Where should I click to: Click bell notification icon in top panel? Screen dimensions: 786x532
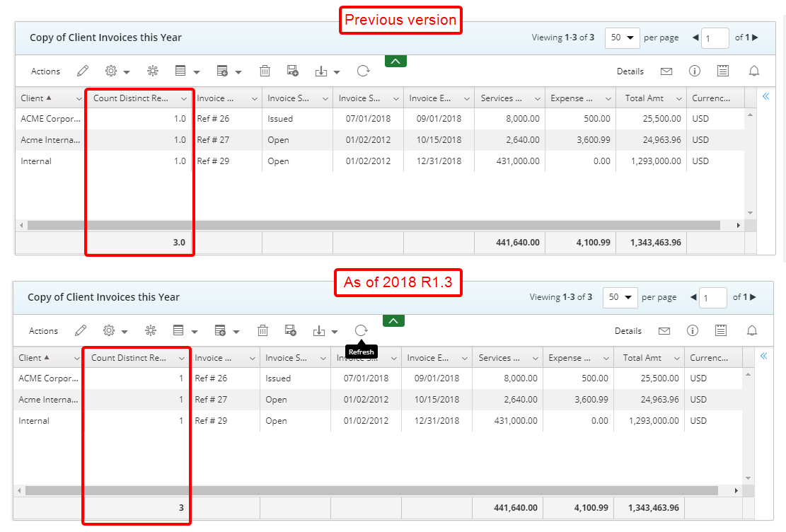click(x=754, y=71)
